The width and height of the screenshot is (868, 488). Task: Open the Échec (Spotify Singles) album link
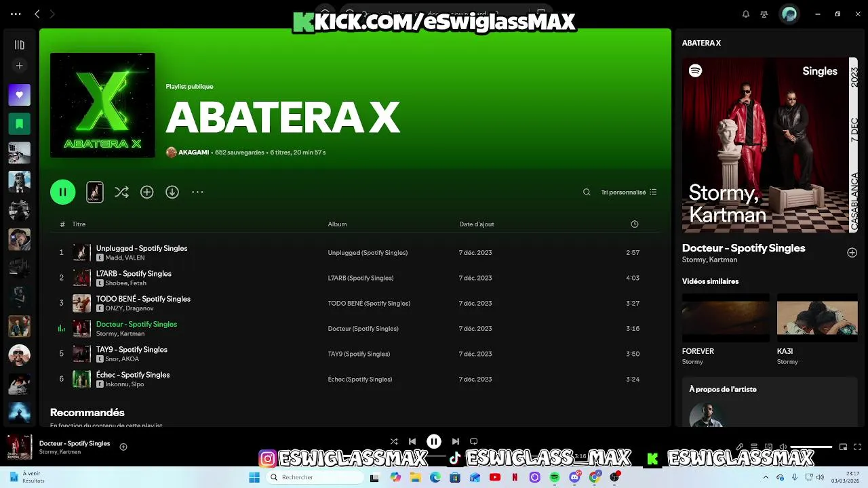coord(360,379)
